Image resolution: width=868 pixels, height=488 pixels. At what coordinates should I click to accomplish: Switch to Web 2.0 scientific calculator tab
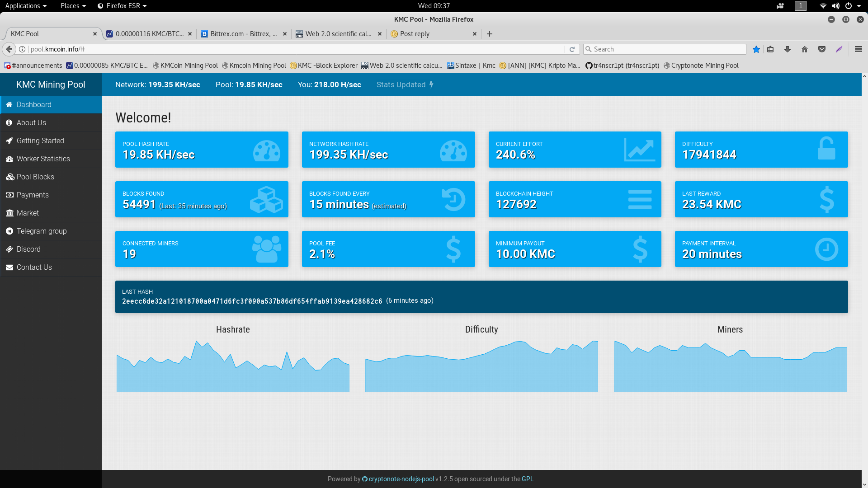(339, 34)
